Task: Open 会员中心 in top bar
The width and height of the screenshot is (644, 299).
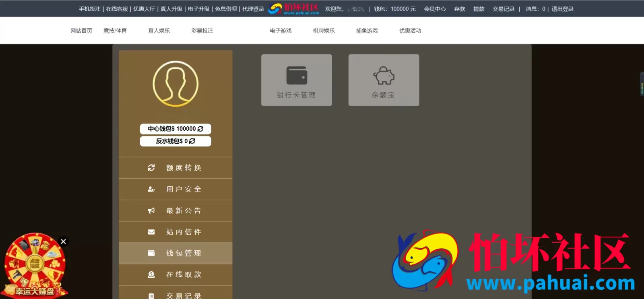Action: (435, 9)
